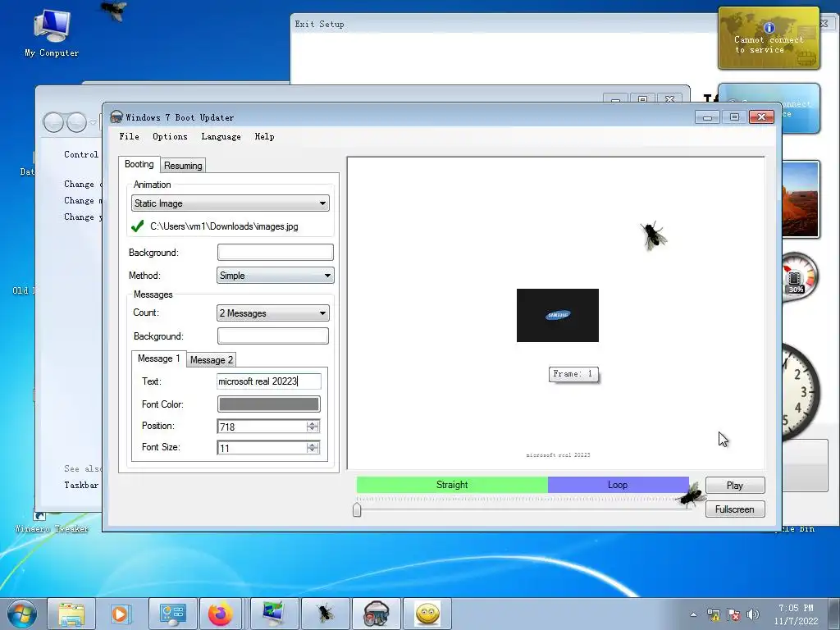840x630 pixels.
Task: Click the fly on the preview area
Action: (x=654, y=235)
